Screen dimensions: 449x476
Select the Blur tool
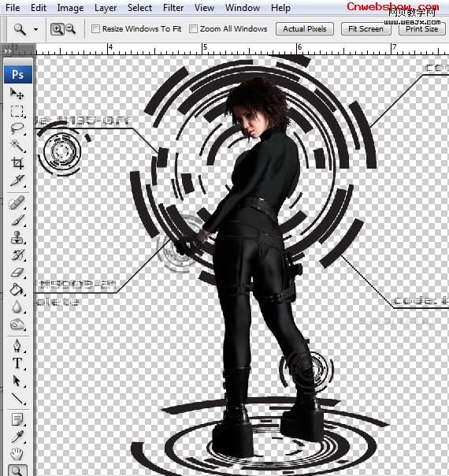tap(17, 307)
